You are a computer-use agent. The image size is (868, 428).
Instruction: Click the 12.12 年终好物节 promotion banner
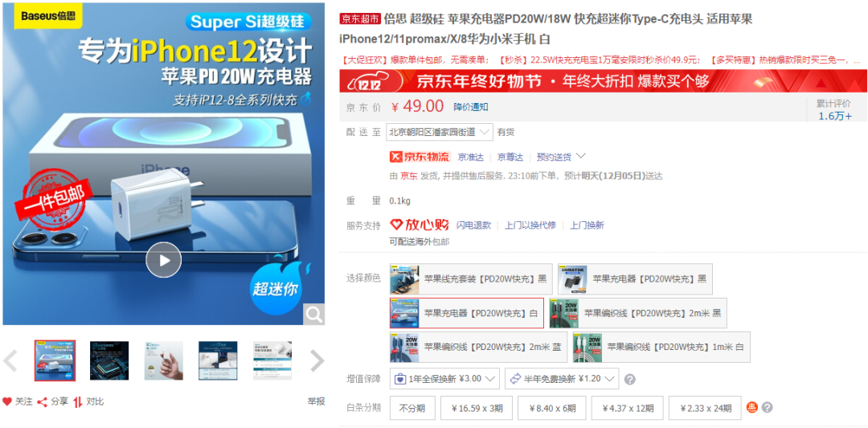(604, 81)
